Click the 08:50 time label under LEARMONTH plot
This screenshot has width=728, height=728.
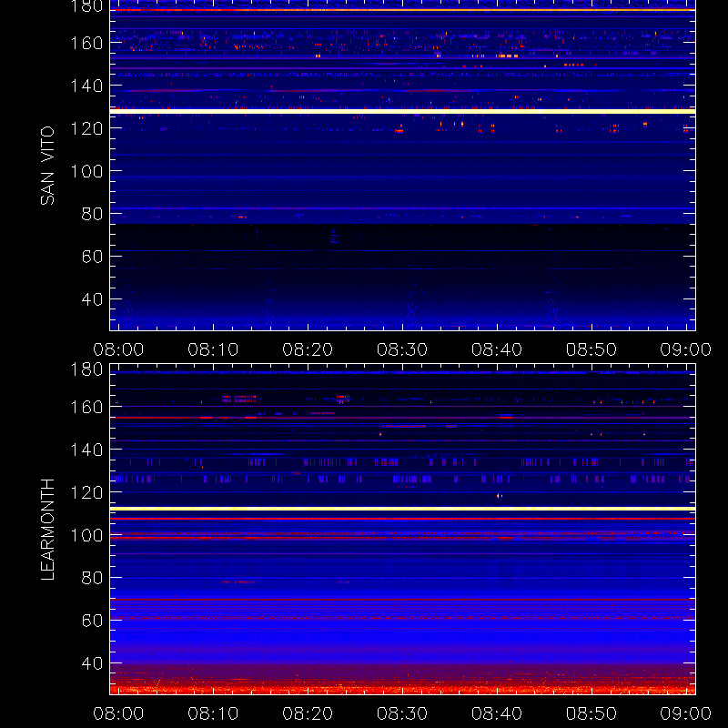coord(591,713)
